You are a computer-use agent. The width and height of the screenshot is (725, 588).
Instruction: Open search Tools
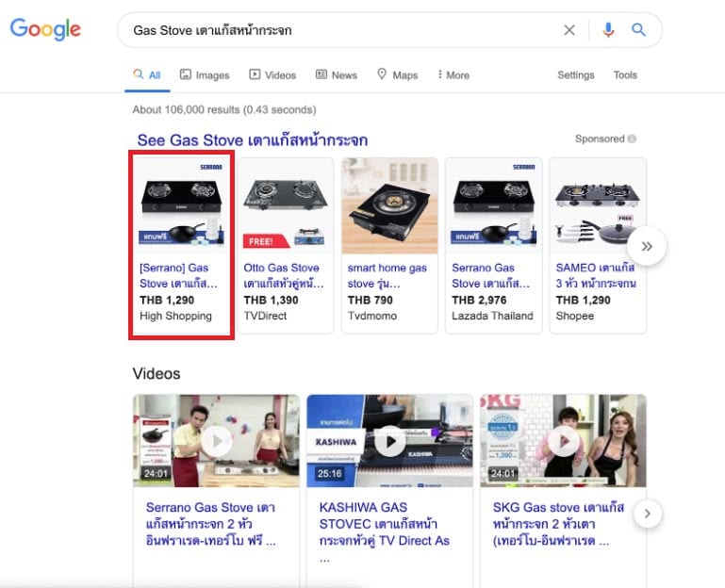(625, 74)
